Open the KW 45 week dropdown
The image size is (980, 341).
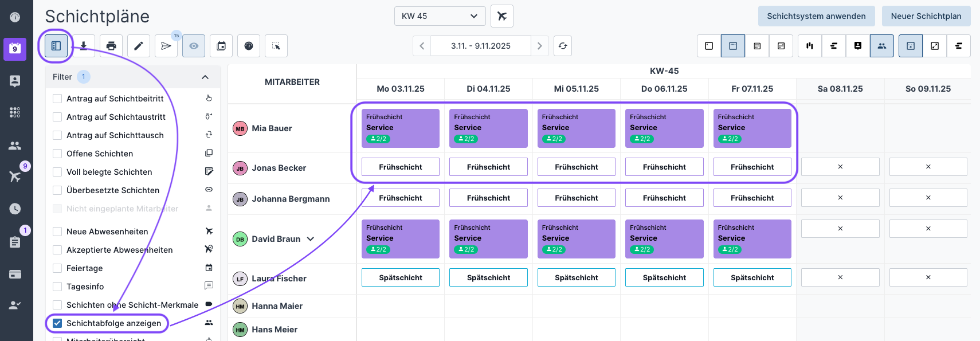coord(440,16)
